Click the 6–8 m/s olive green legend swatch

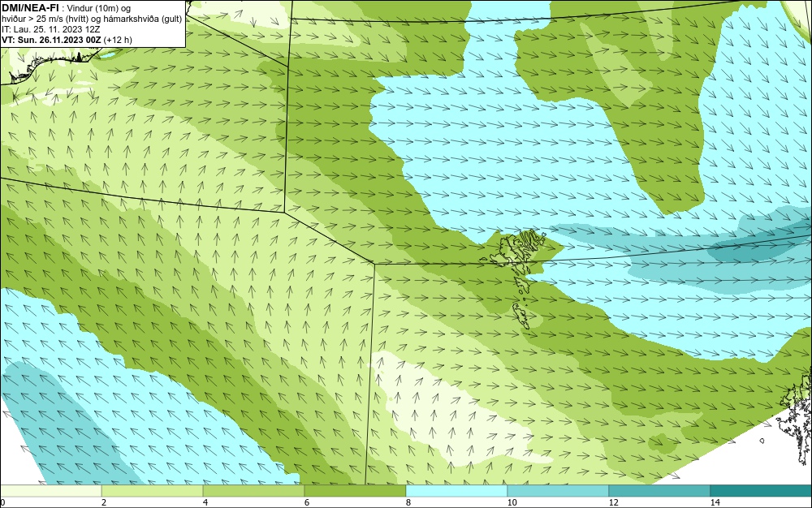click(356, 491)
